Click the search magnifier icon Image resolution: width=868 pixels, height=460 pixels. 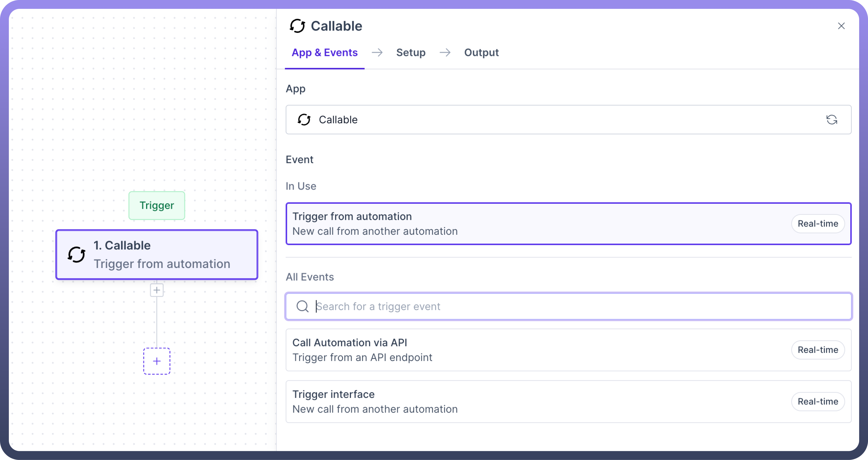(302, 306)
